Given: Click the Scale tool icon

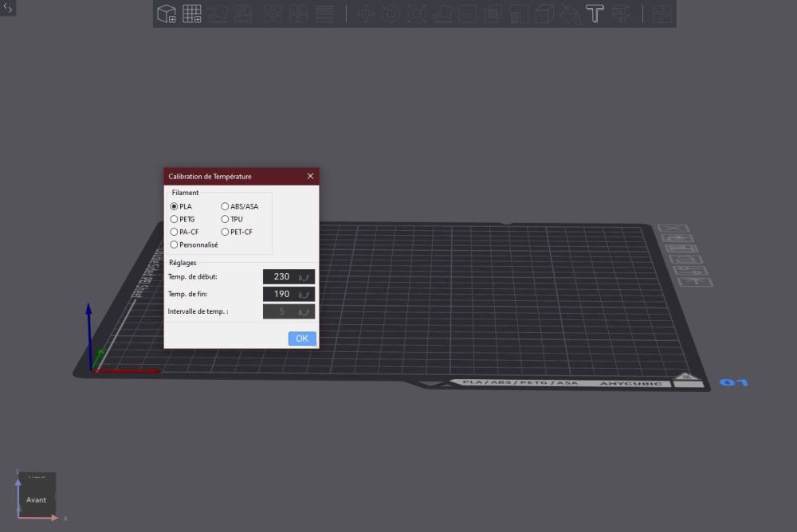Looking at the screenshot, I should click(x=416, y=14).
